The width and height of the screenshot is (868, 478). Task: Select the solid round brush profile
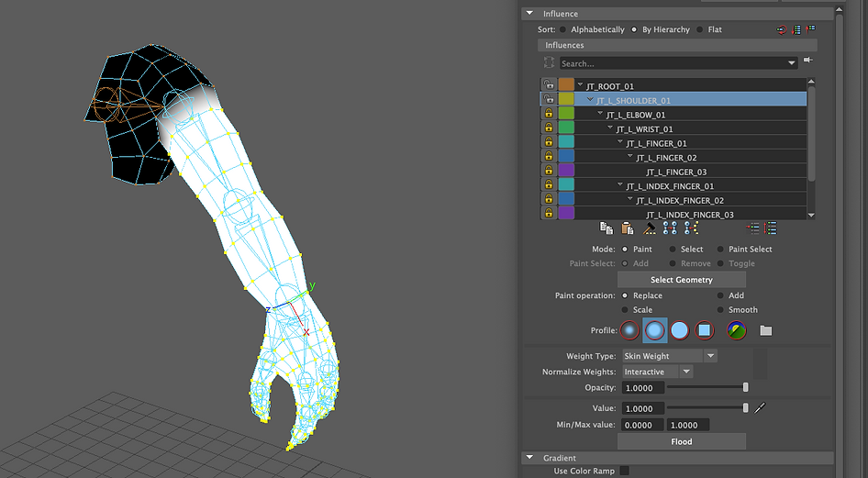(x=679, y=330)
